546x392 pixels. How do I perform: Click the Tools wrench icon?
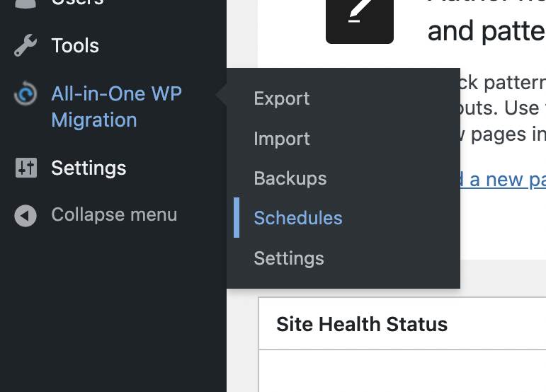(25, 46)
